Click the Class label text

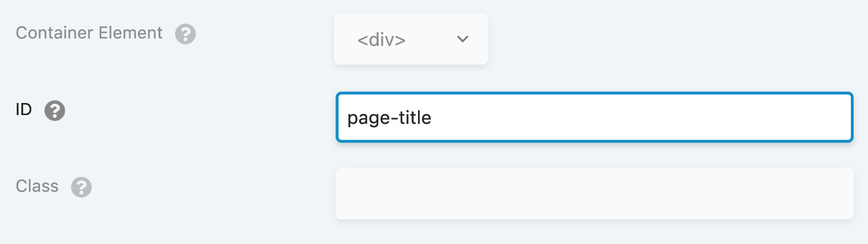[37, 186]
